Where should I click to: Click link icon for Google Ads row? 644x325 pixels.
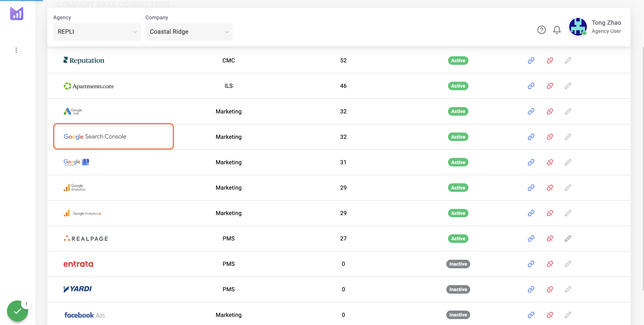(531, 111)
